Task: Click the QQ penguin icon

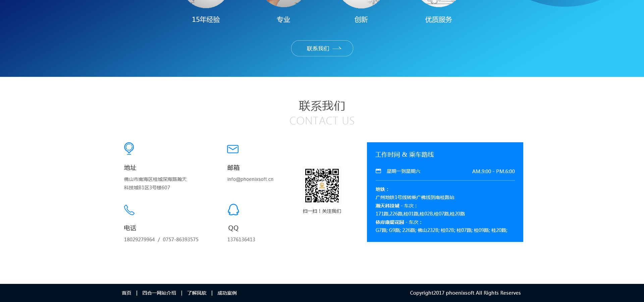Action: point(233,210)
